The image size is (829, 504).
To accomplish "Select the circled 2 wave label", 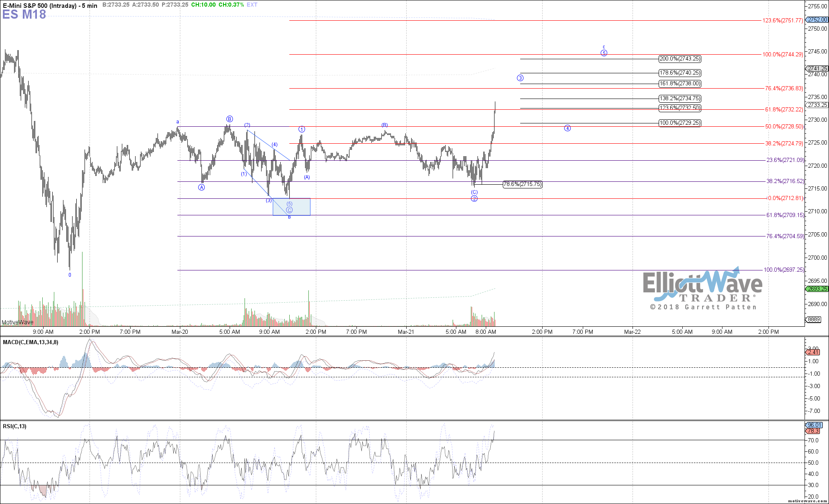I will 474,198.
